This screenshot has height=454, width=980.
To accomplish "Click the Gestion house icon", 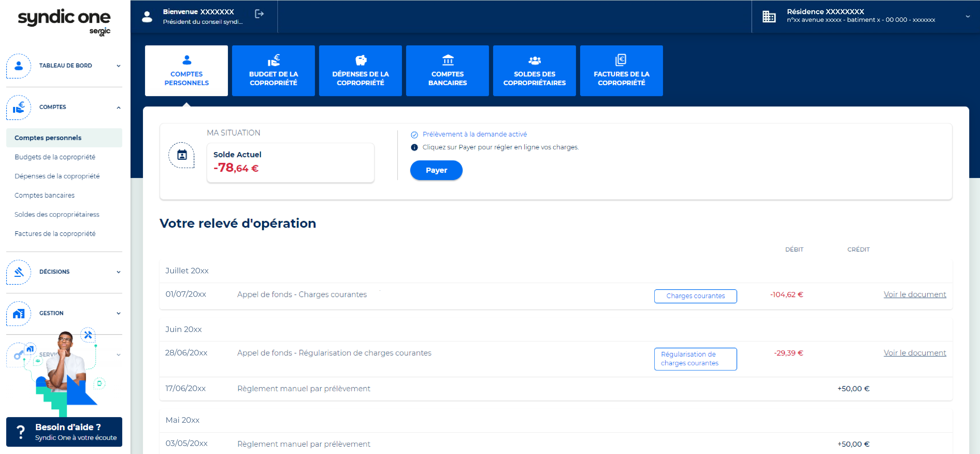I will [x=18, y=313].
